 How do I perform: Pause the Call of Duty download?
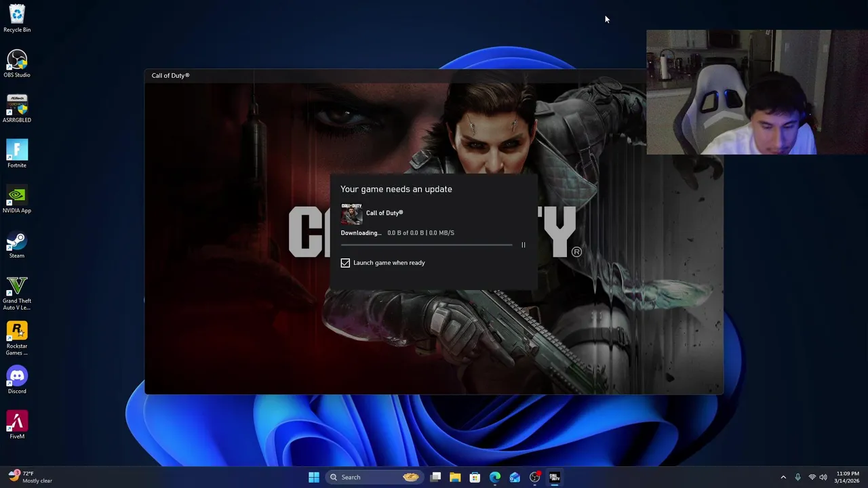(x=523, y=245)
